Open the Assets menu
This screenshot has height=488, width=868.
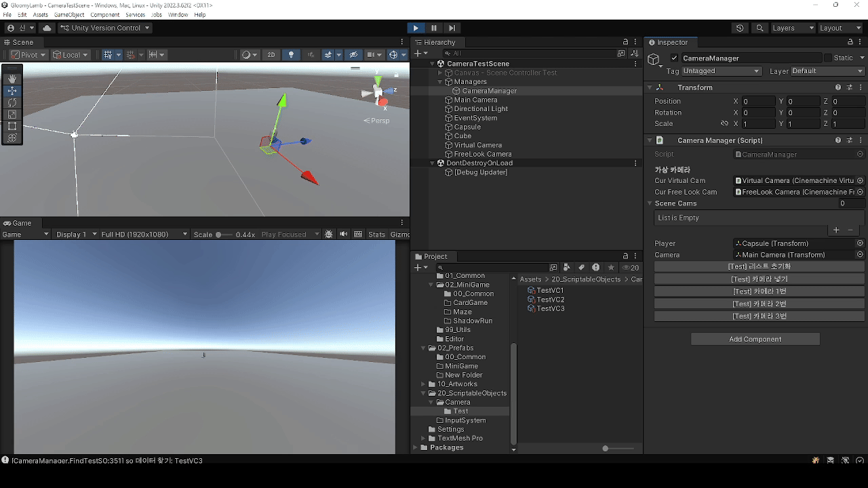[41, 14]
